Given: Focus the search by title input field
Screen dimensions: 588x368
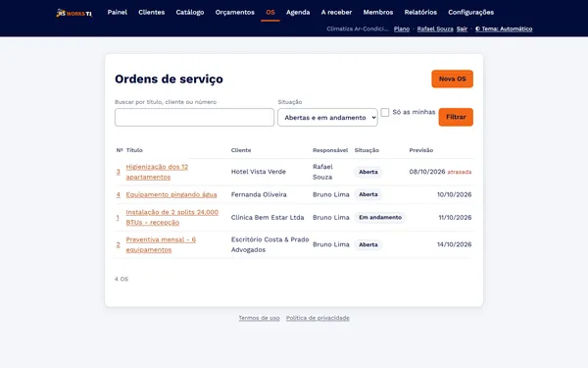Looking at the screenshot, I should (x=194, y=117).
